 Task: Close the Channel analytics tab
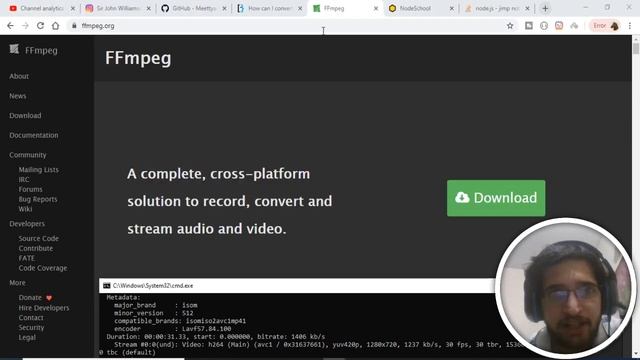click(73, 8)
